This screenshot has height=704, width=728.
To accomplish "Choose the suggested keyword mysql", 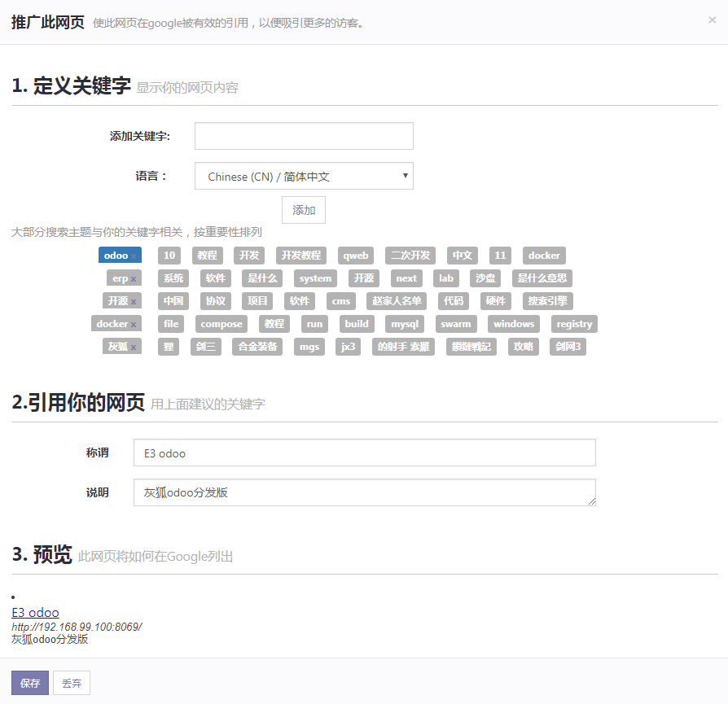I will coord(405,324).
